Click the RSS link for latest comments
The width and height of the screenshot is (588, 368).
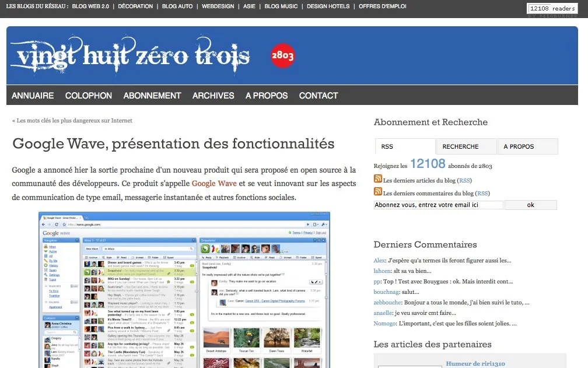pyautogui.click(x=482, y=193)
